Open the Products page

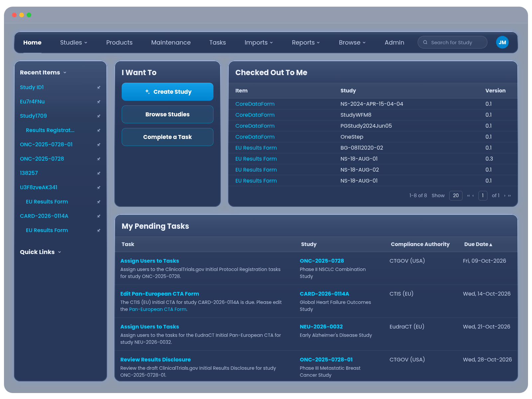tap(119, 43)
